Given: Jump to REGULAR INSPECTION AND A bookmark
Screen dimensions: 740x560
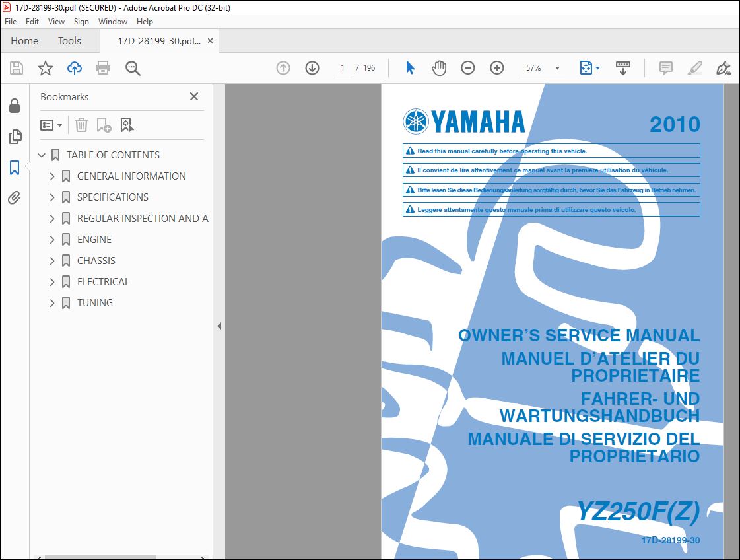Looking at the screenshot, I should [x=143, y=218].
